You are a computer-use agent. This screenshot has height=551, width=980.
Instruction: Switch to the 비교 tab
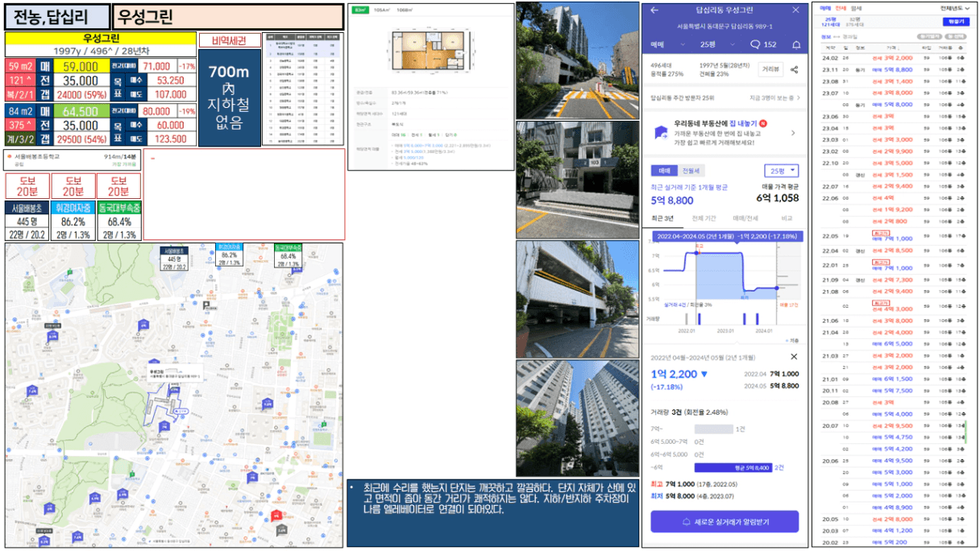pos(787,218)
